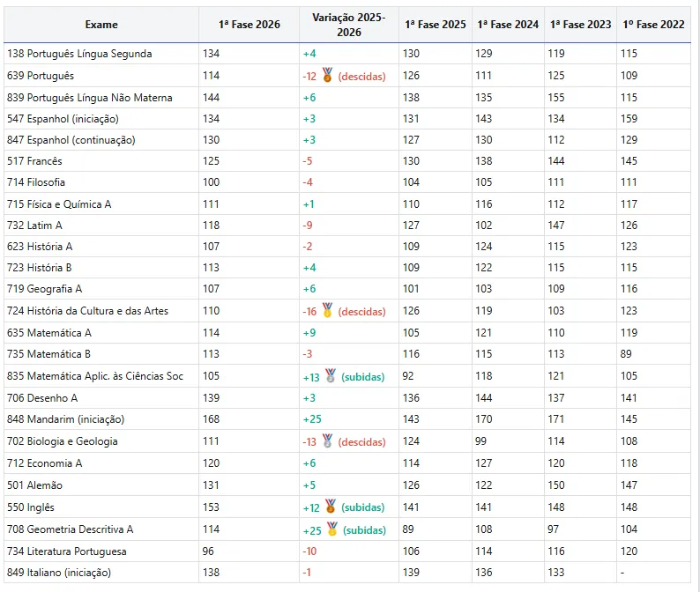
Task: Click the Variação 2025-2026 column header
Action: point(348,25)
